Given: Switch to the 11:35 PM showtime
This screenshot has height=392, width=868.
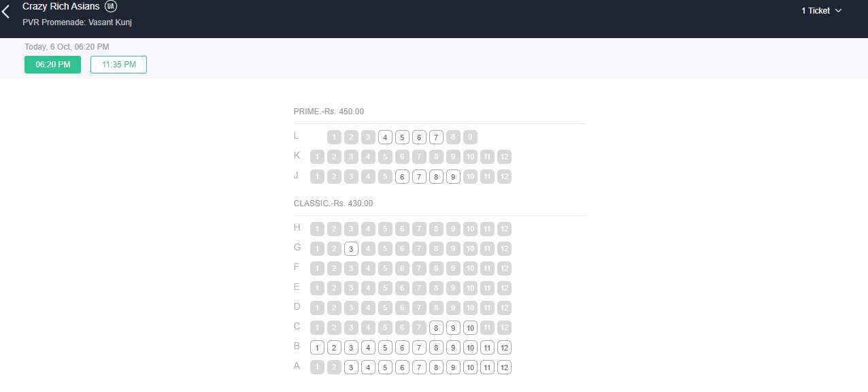Looking at the screenshot, I should pyautogui.click(x=118, y=65).
